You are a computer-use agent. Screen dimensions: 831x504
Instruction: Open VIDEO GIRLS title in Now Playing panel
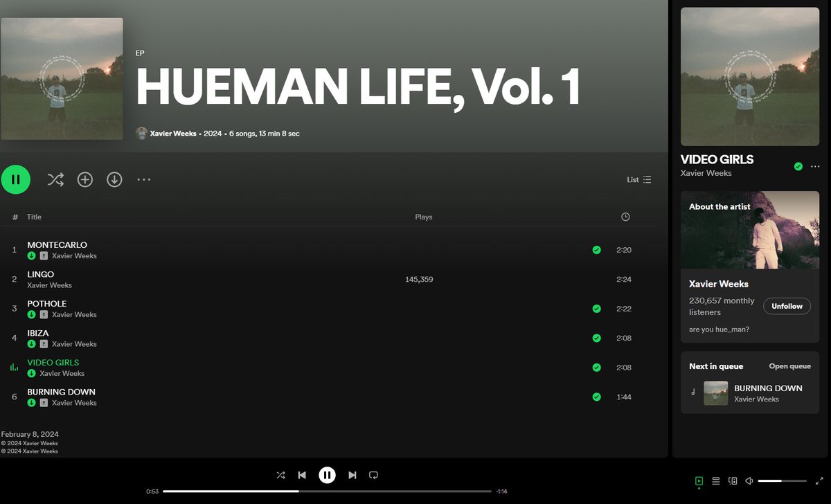[x=717, y=159]
